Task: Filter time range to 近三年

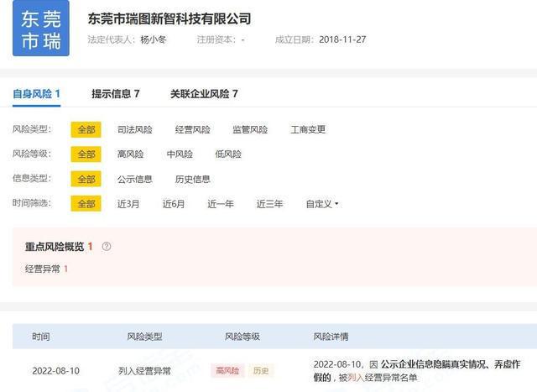Action: [270, 204]
